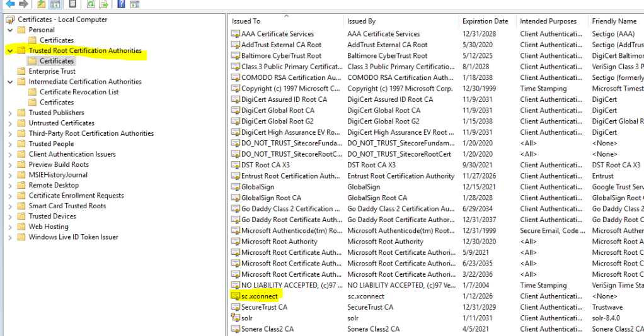Select the DST Root CA X3 certificate
Screen dimensions: 644x336
point(265,165)
